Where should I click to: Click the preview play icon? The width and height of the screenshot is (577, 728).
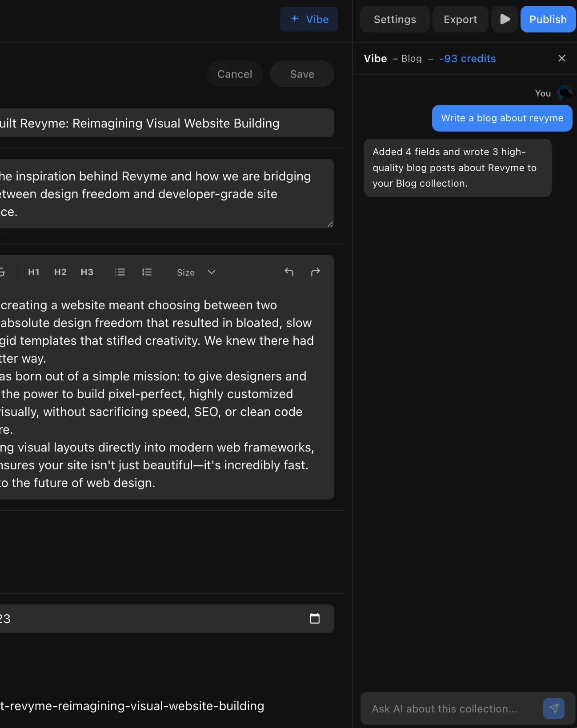pyautogui.click(x=505, y=19)
